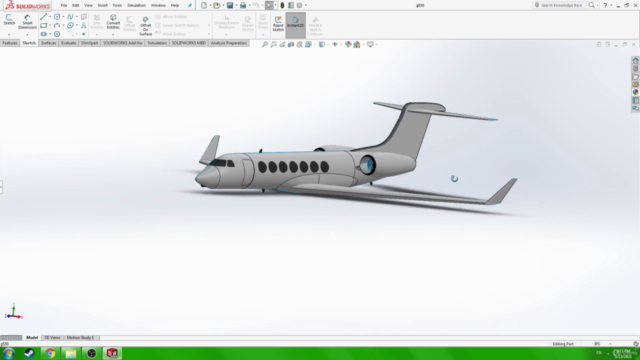Select the Corner Rectangle tool

44,25
